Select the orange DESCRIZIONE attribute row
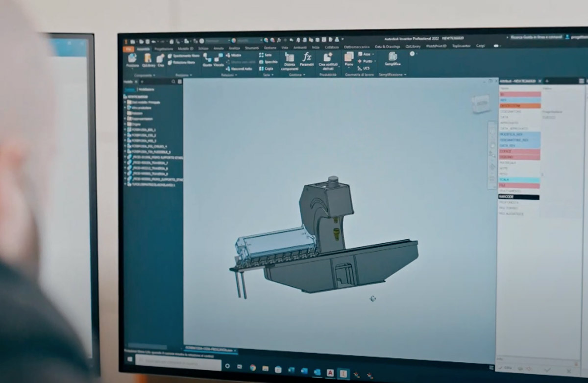Image resolution: width=588 pixels, height=383 pixels. coord(520,105)
